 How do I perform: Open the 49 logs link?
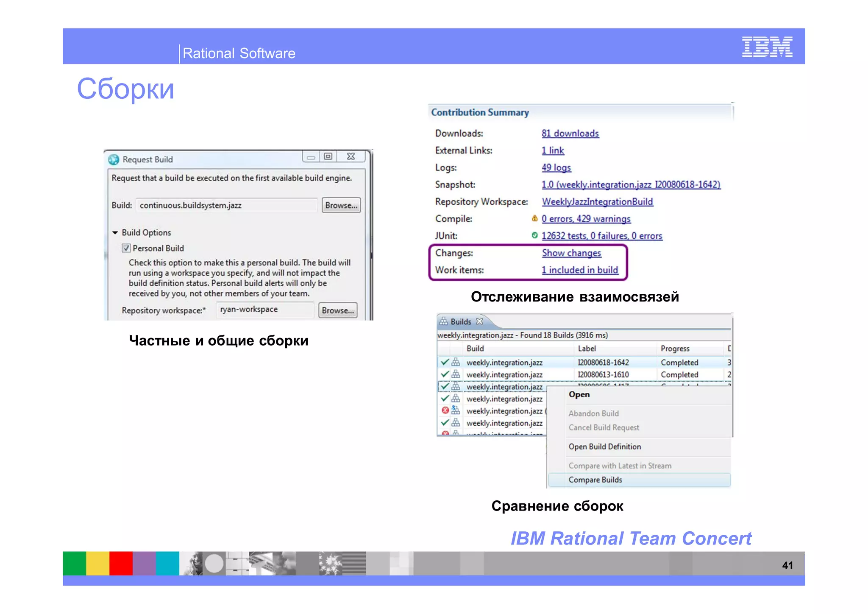point(556,167)
